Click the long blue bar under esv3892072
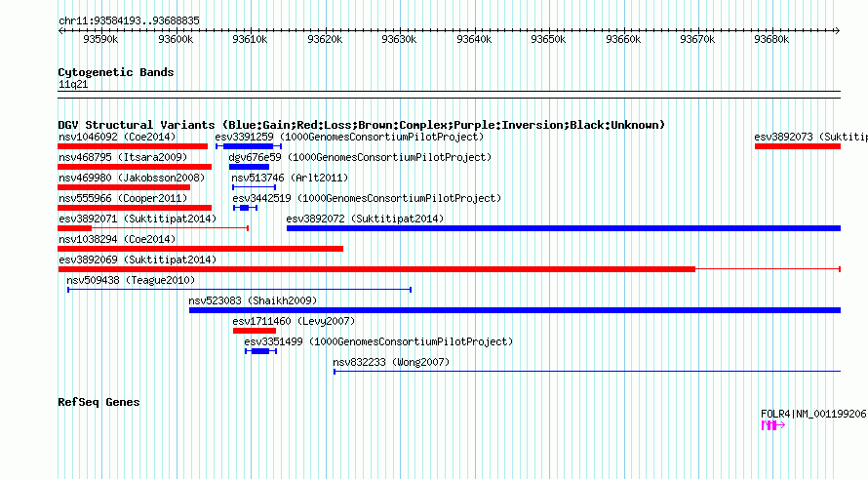 click(564, 228)
